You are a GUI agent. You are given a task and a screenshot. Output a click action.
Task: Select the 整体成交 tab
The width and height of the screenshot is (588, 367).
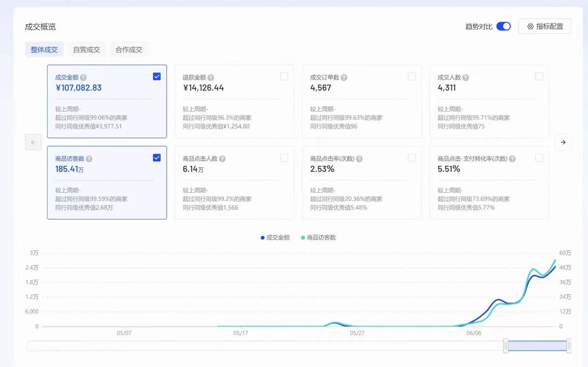(x=44, y=49)
